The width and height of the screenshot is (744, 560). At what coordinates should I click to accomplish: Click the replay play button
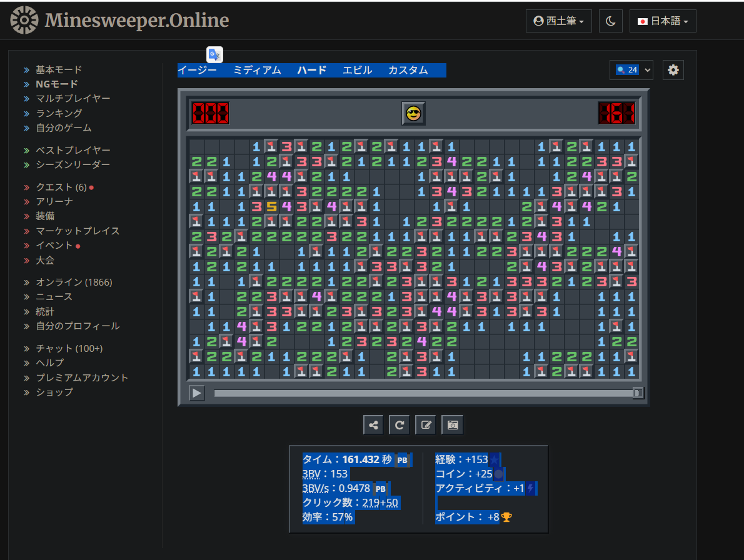point(196,393)
